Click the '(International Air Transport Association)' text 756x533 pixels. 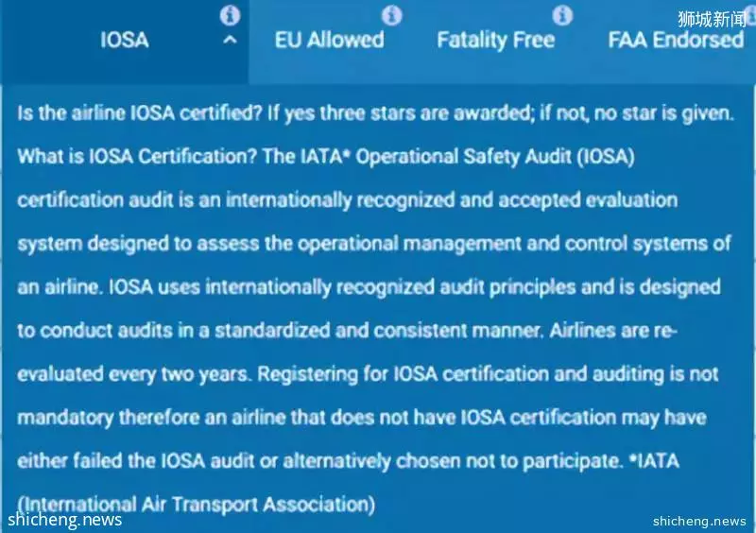197,505
